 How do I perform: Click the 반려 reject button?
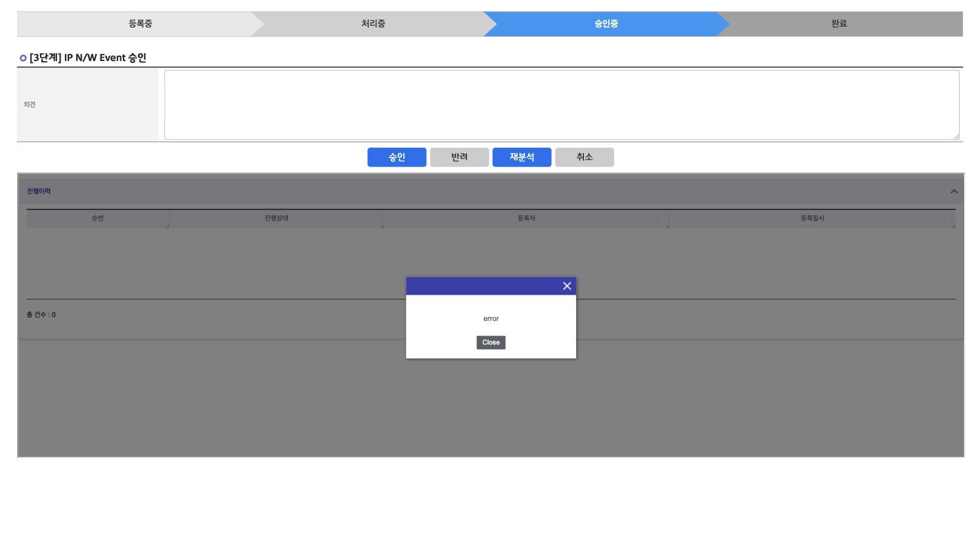(x=459, y=158)
